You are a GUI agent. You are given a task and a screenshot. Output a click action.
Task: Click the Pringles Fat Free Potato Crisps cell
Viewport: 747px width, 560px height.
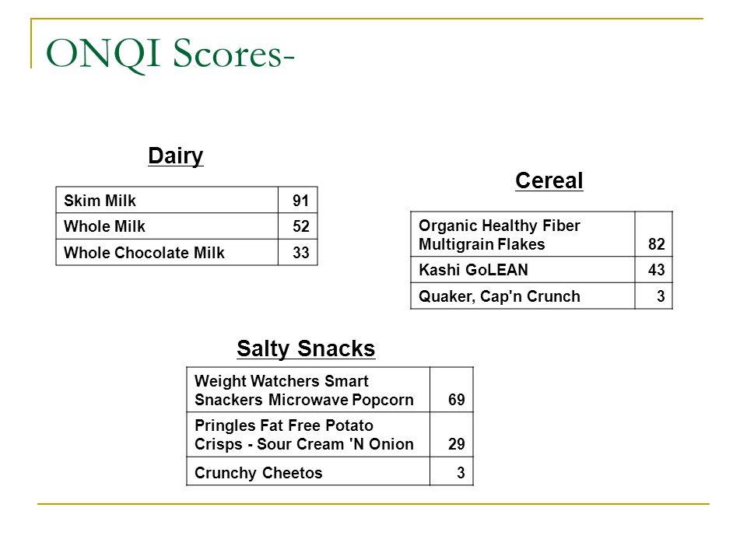click(x=308, y=435)
